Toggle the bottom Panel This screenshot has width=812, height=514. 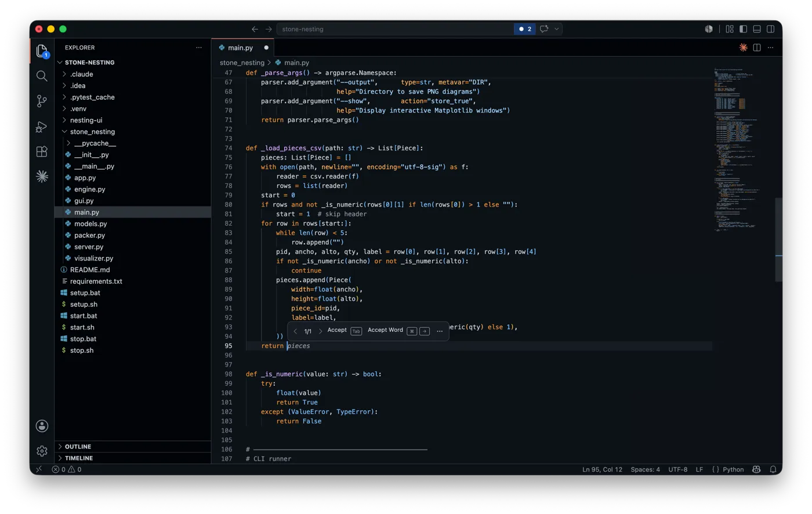click(x=757, y=29)
